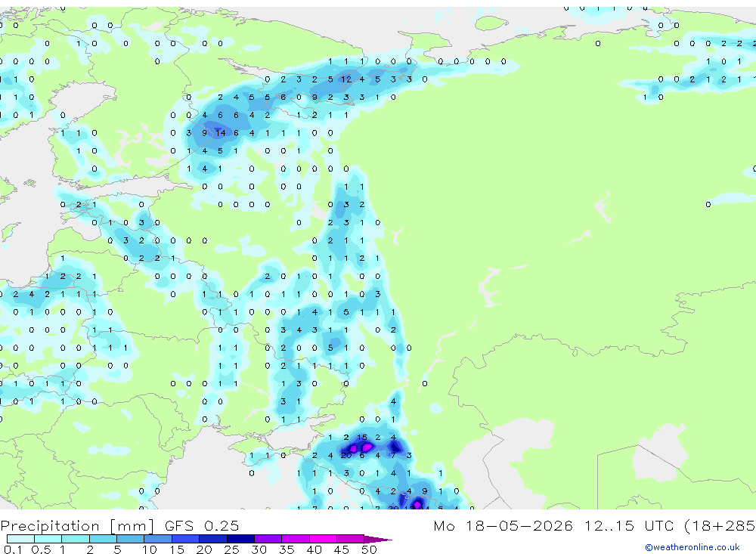
Task: Click the legend label "35"
Action: click(287, 549)
